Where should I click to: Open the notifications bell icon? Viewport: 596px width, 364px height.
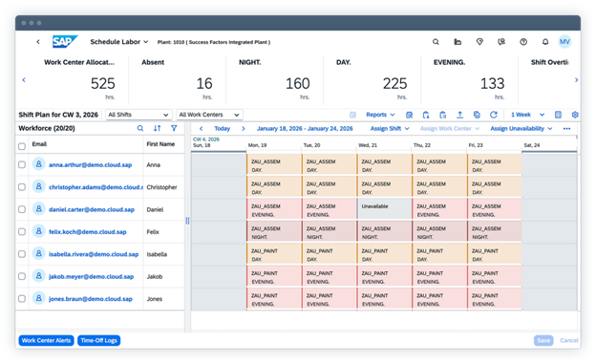545,42
